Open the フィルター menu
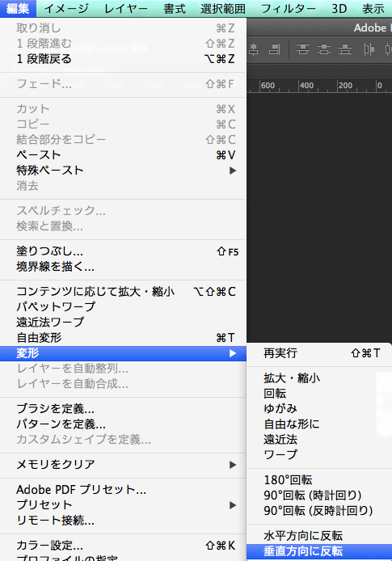 289,9
